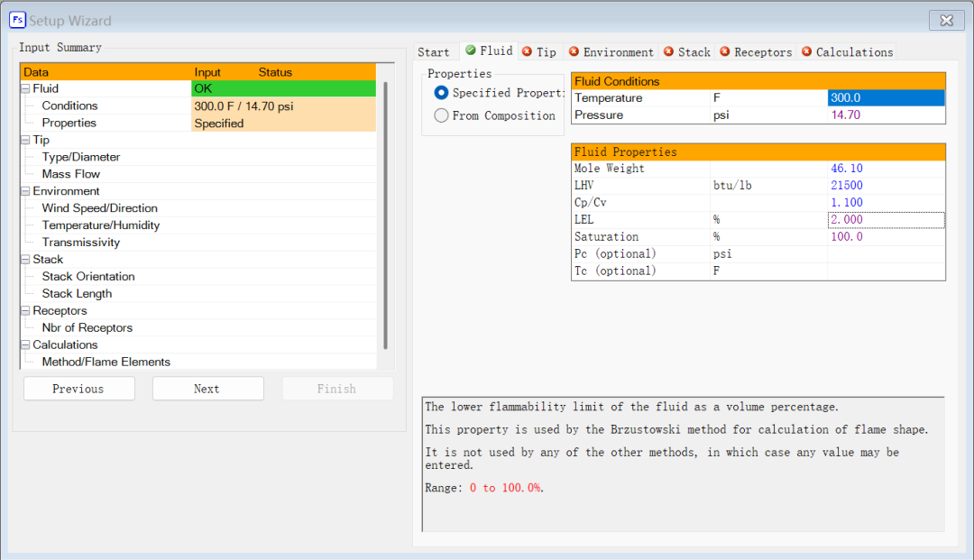974x560 pixels.
Task: Click the red error icon on Receptors tab
Action: pos(725,51)
